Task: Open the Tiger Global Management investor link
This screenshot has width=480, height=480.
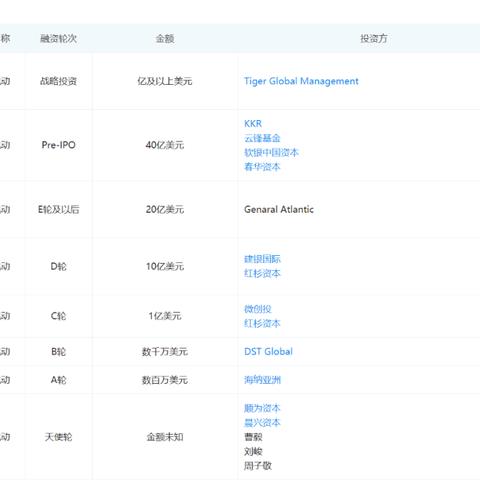Action: tap(301, 81)
